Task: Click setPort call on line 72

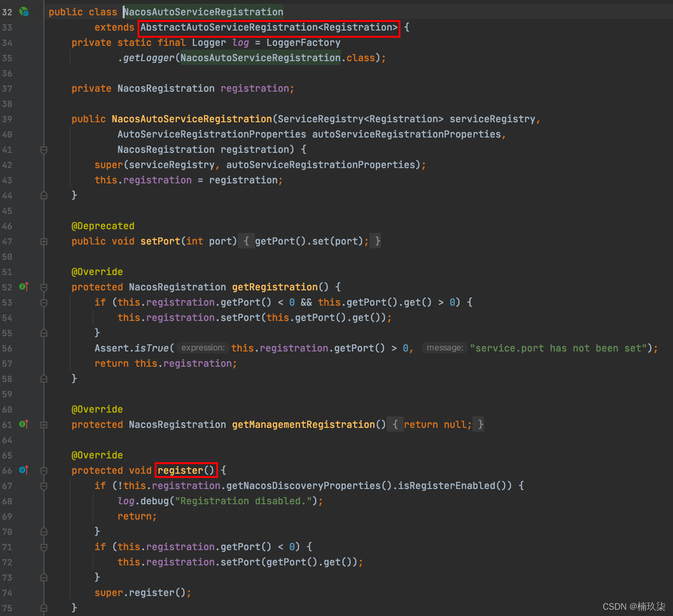Action: click(241, 562)
